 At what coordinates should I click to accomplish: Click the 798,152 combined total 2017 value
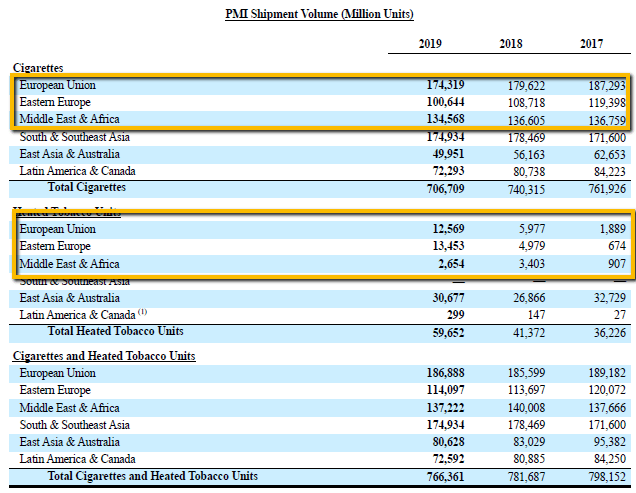click(x=605, y=477)
